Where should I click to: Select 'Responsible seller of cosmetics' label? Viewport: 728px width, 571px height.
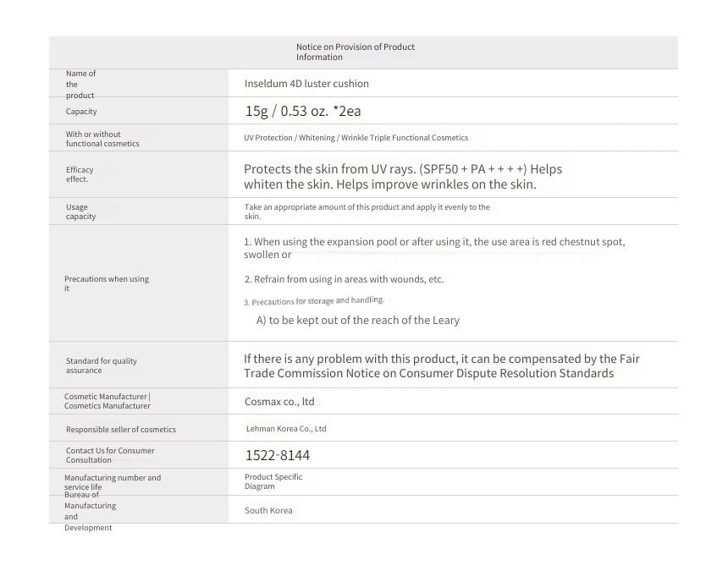121,430
